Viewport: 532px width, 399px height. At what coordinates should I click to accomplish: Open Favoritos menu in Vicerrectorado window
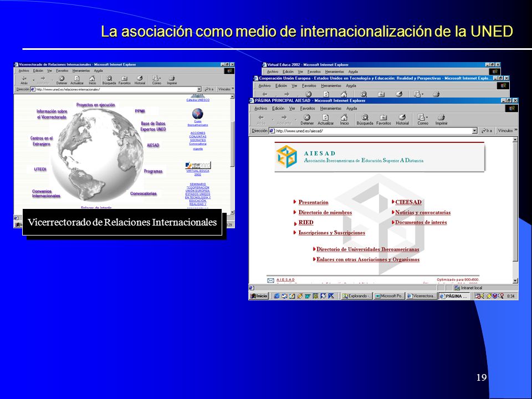62,71
